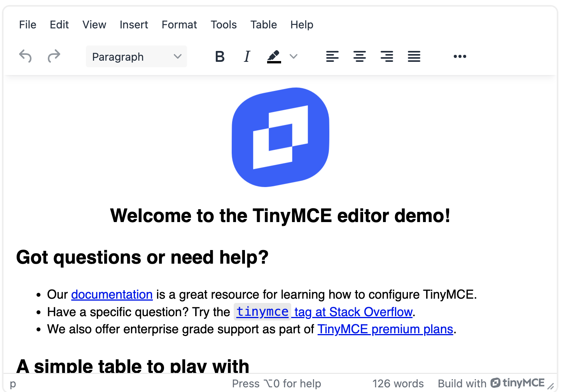Screen dimensions: 563x392
Task: Visit the TinyMCE premium plans link
Action: click(385, 329)
